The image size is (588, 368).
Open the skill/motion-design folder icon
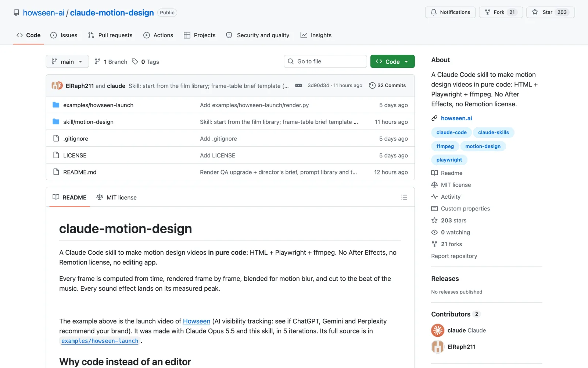[56, 121]
